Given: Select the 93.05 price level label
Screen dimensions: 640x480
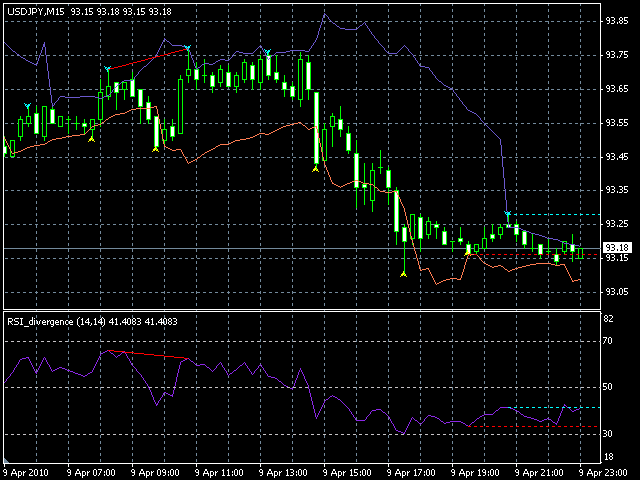Looking at the screenshot, I should [617, 292].
